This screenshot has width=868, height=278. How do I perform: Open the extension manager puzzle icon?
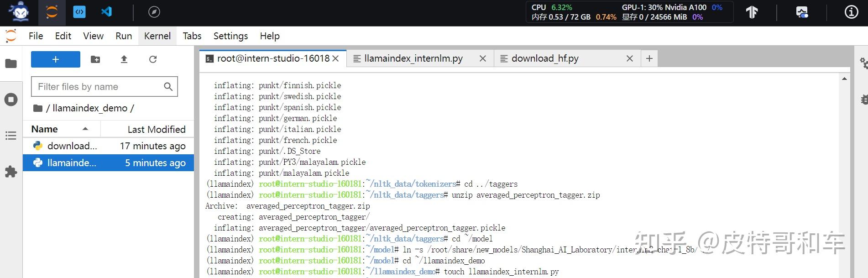pyautogui.click(x=11, y=172)
